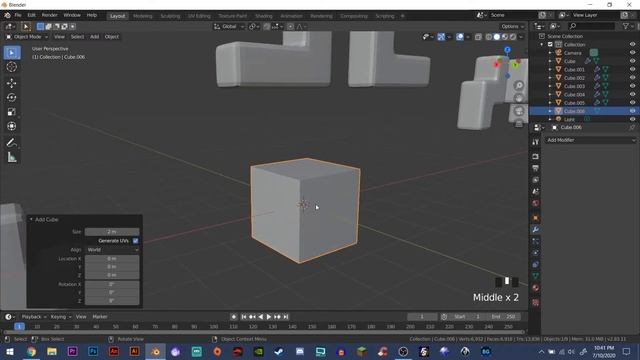Image resolution: width=640 pixels, height=360 pixels.
Task: Switch perspective/orthographic grid gizmo button
Action: [519, 123]
